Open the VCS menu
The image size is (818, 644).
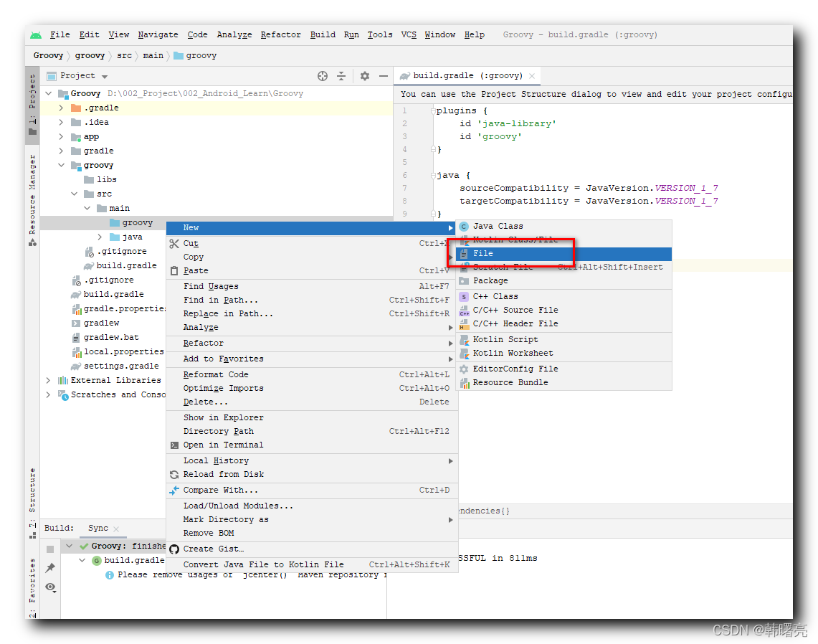[x=409, y=35]
